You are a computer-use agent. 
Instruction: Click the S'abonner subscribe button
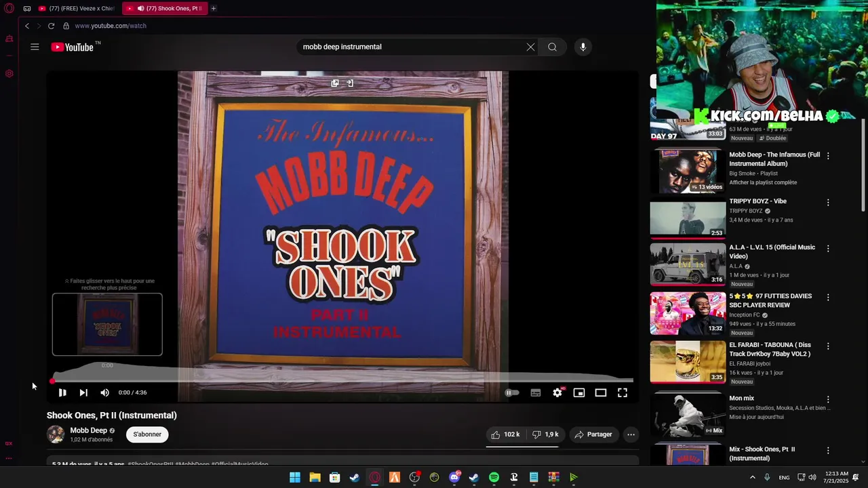147,434
